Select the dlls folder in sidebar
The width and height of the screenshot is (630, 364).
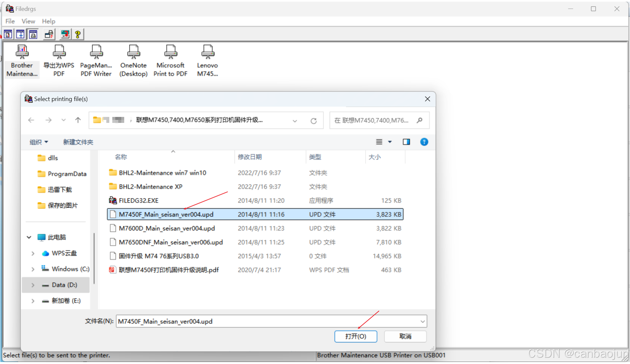pos(48,158)
